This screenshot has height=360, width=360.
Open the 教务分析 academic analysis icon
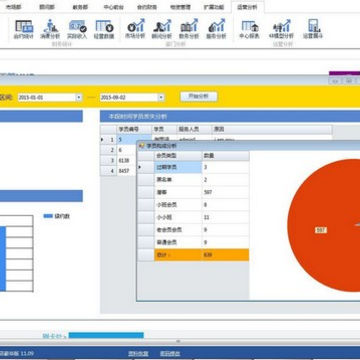(x=189, y=30)
